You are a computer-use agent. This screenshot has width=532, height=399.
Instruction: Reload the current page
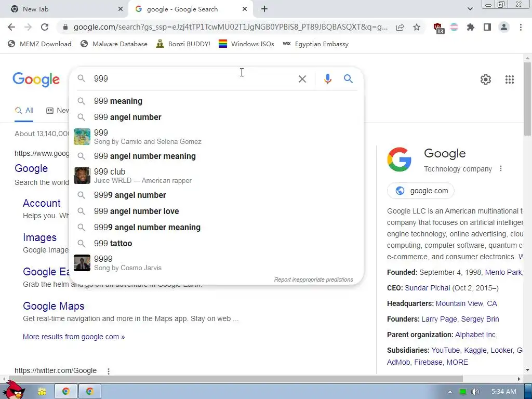tap(45, 27)
